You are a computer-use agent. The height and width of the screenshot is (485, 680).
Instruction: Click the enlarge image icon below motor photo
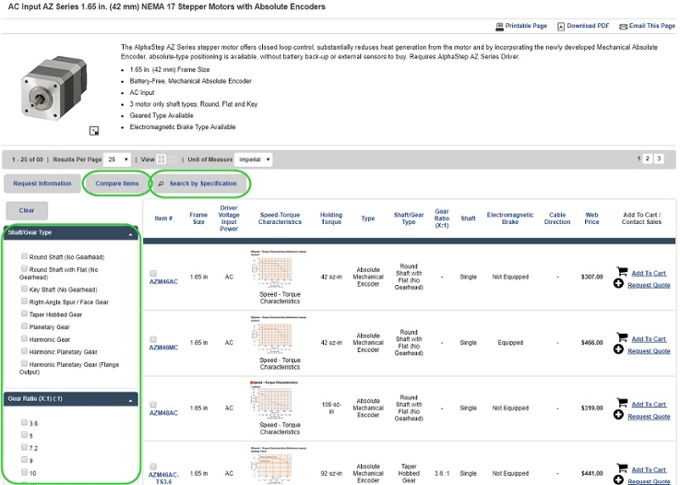[94, 130]
